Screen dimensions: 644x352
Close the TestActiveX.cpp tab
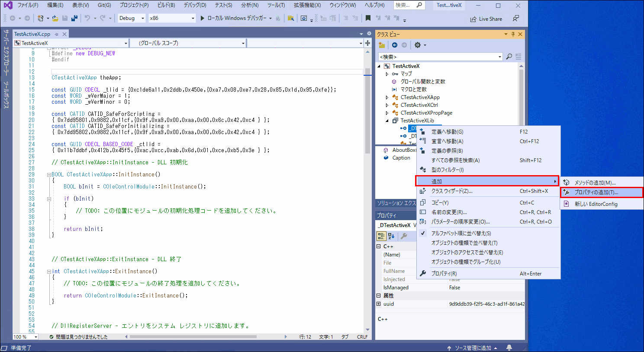pyautogui.click(x=64, y=34)
